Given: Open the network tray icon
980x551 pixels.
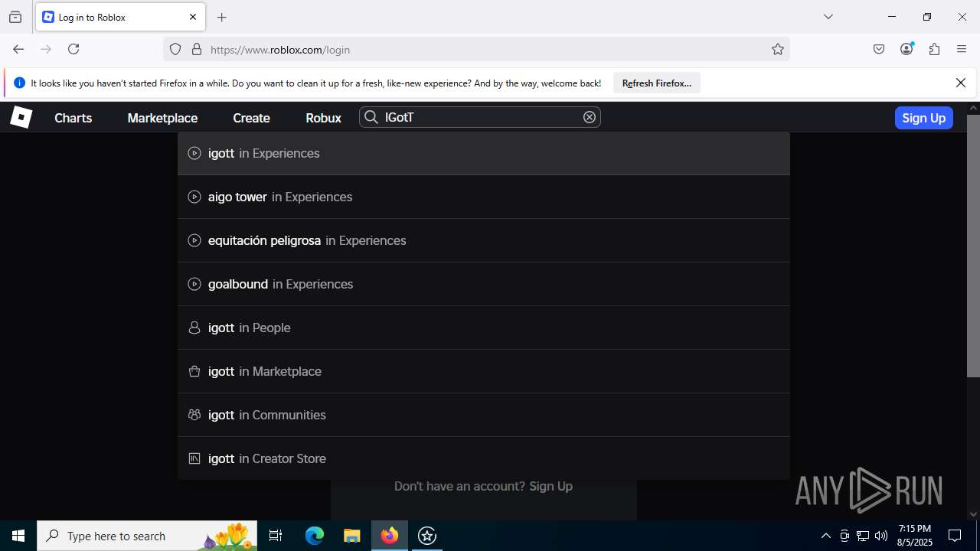Looking at the screenshot, I should coord(863,536).
